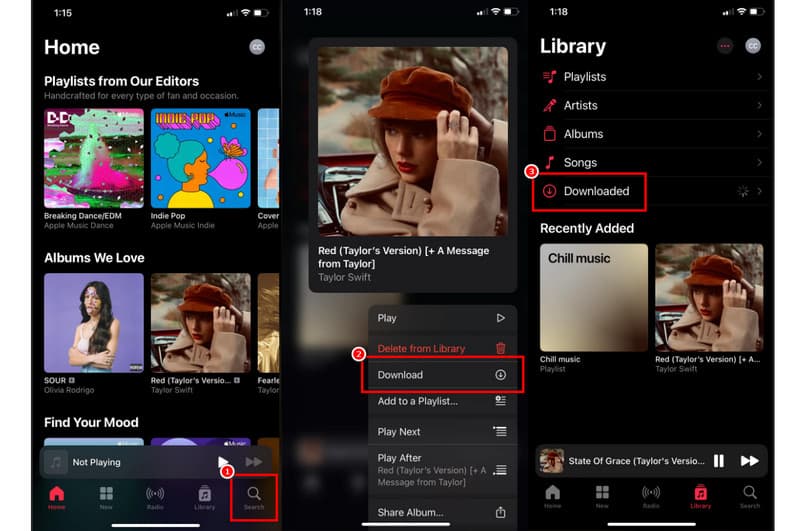Screen dimensions: 800x531
Task: Tap skip forward in Not Playing bar
Action: pyautogui.click(x=254, y=462)
